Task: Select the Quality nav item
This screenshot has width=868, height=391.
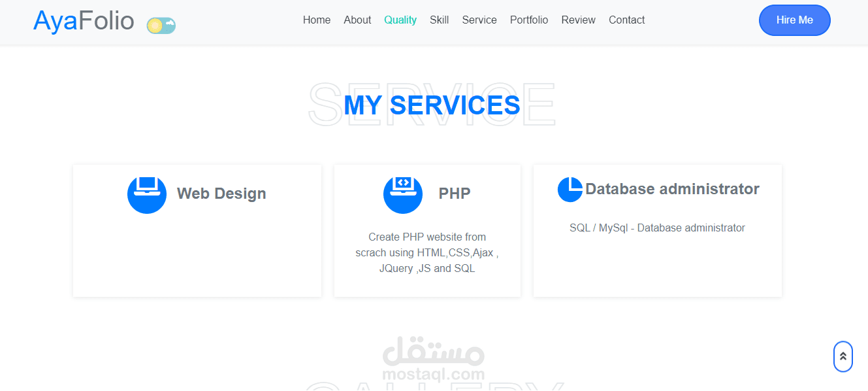Action: pyautogui.click(x=400, y=20)
